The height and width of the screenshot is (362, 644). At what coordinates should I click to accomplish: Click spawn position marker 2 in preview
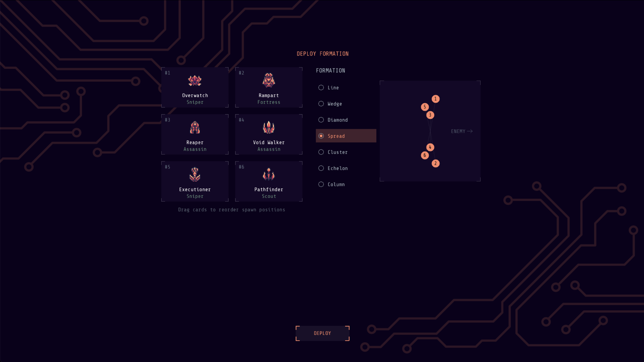coord(436,163)
